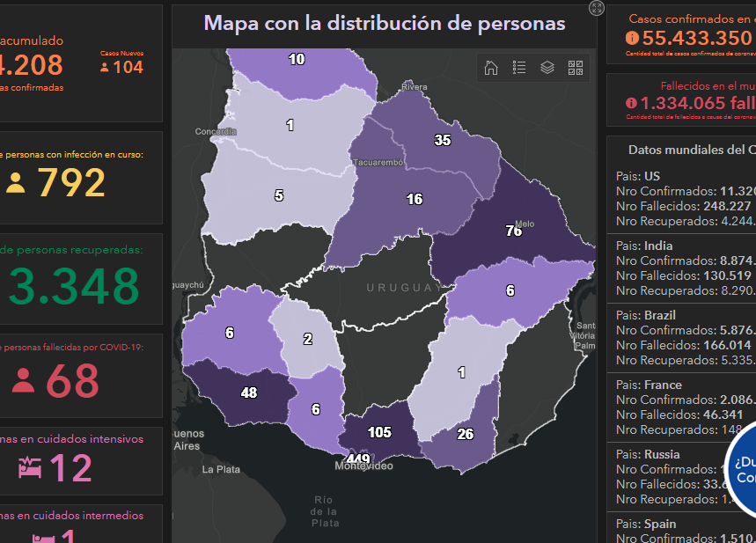Click the map Home extent icon

tap(491, 68)
